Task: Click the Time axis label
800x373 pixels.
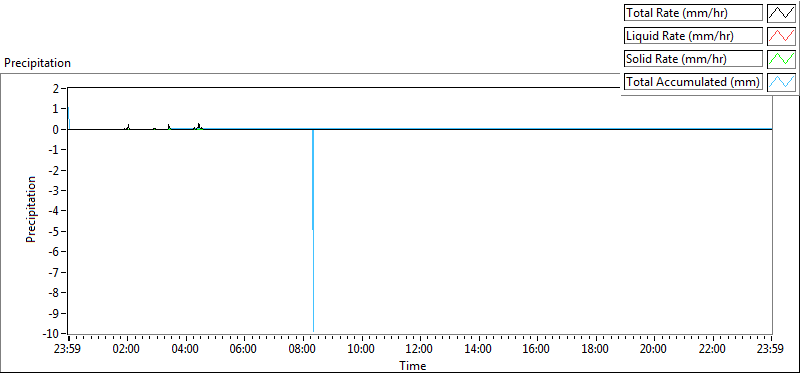Action: (x=413, y=365)
